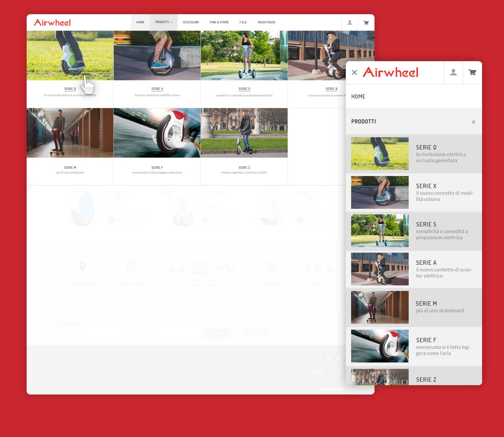This screenshot has width=504, height=437.
Task: Open user account icon in desktop header
Action: 350,22
